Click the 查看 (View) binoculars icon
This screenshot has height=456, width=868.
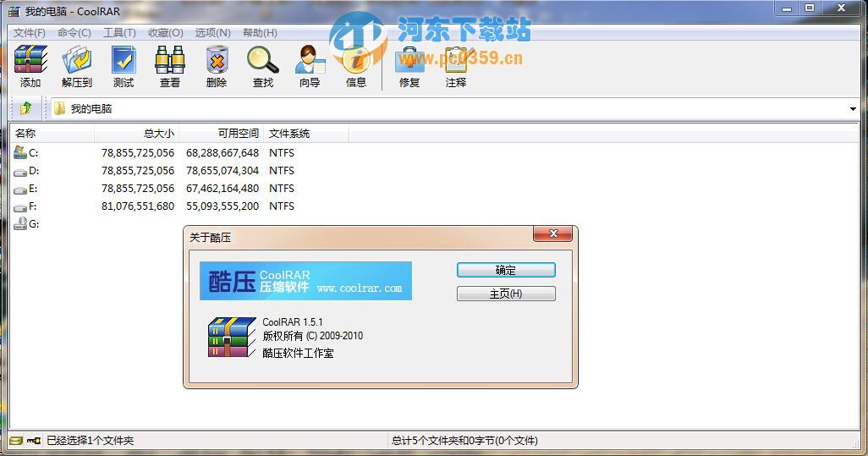[x=169, y=59]
